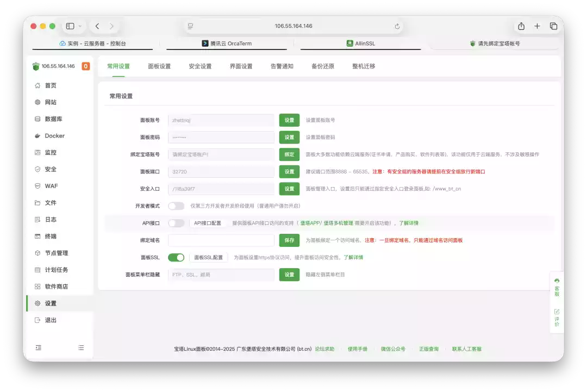Open the WAF section in the sidebar
The width and height of the screenshot is (587, 392).
pyautogui.click(x=53, y=185)
